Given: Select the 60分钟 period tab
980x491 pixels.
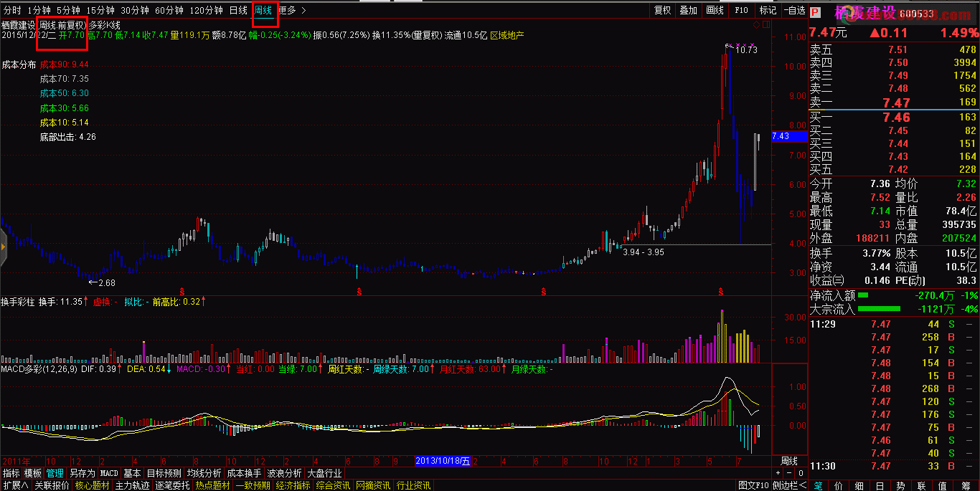Looking at the screenshot, I should coord(169,10).
